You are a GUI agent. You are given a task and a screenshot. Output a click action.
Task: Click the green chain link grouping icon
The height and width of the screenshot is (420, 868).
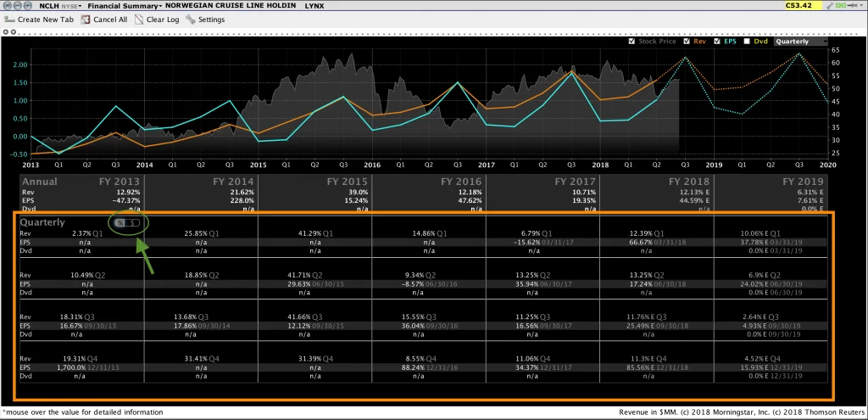pyautogui.click(x=840, y=6)
